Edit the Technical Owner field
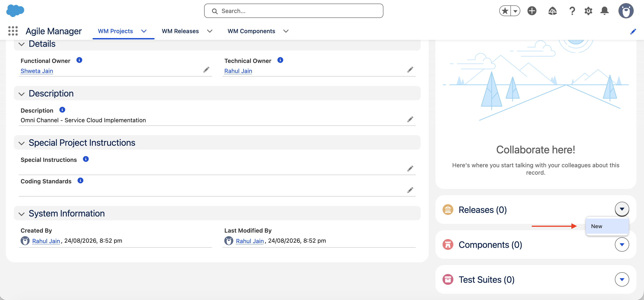This screenshot has height=300, width=644. pyautogui.click(x=410, y=69)
